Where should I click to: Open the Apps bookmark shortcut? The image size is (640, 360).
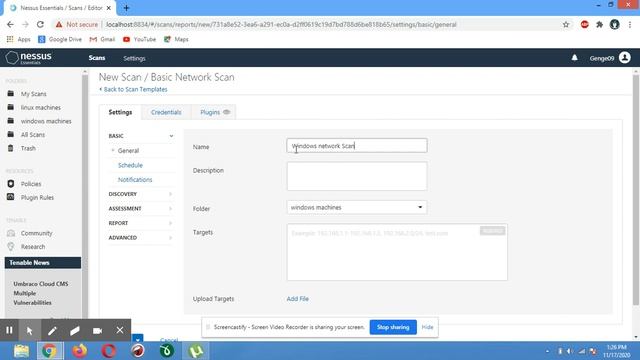pos(18,39)
